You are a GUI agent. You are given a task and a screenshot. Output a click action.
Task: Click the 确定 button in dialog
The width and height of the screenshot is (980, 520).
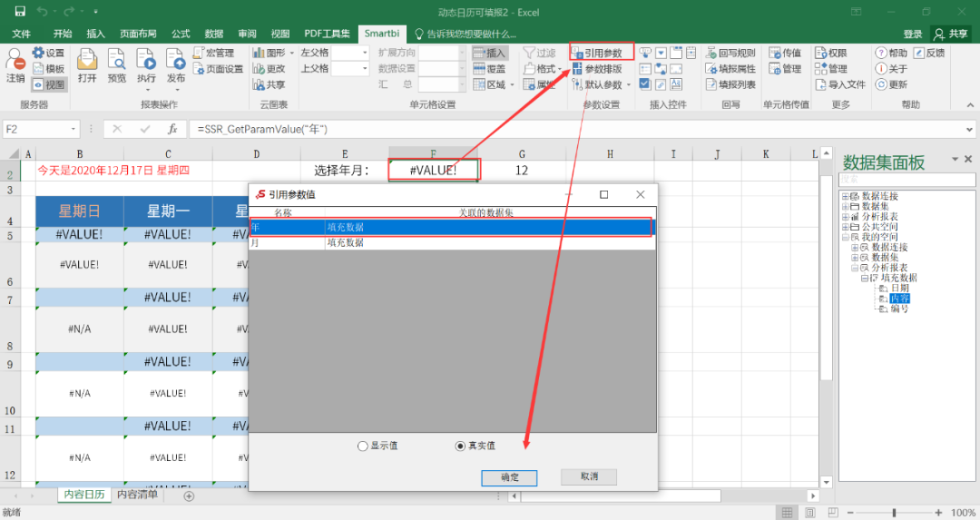point(509,477)
